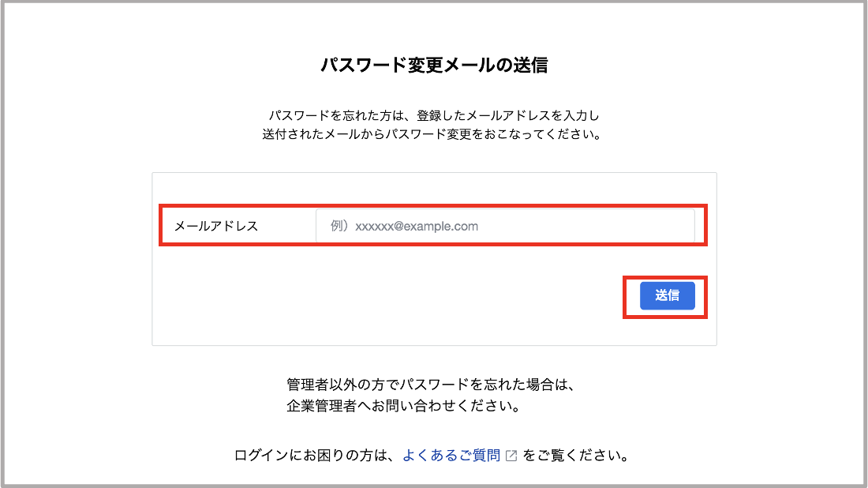Click the text 企業管理者へお問い合わせください。
The height and width of the screenshot is (488, 868).
405,406
